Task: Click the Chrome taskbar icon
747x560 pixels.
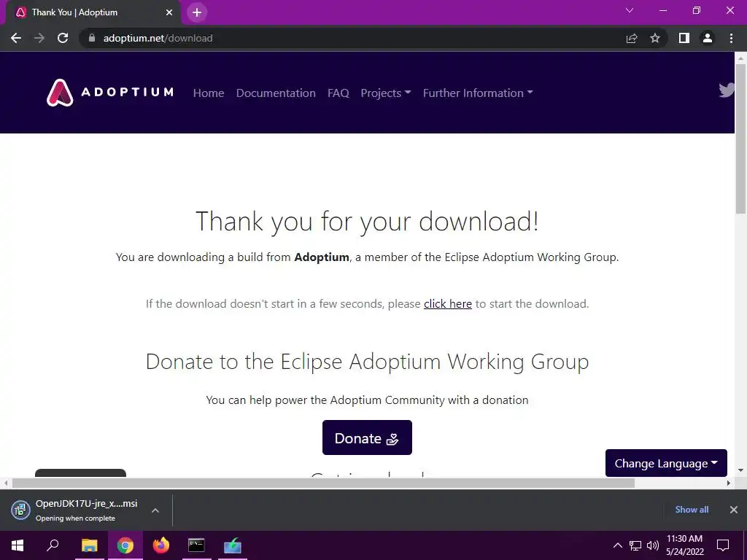Action: tap(125, 545)
